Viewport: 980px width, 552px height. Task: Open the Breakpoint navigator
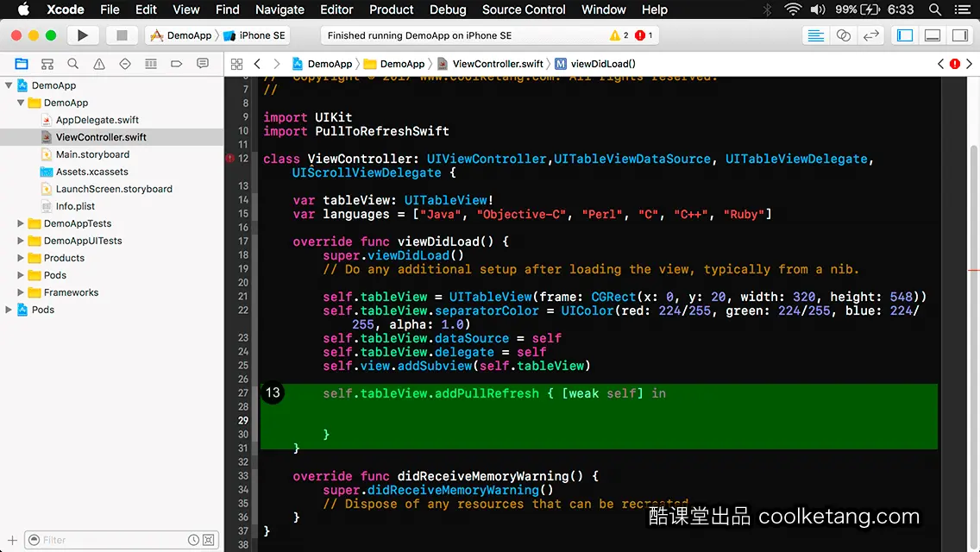tap(177, 64)
